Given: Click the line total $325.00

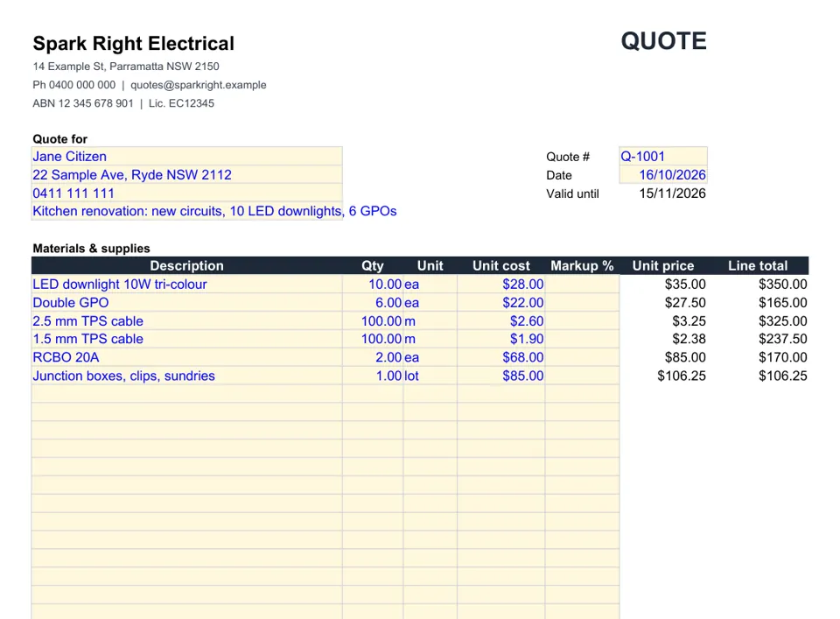Looking at the screenshot, I should tap(782, 320).
